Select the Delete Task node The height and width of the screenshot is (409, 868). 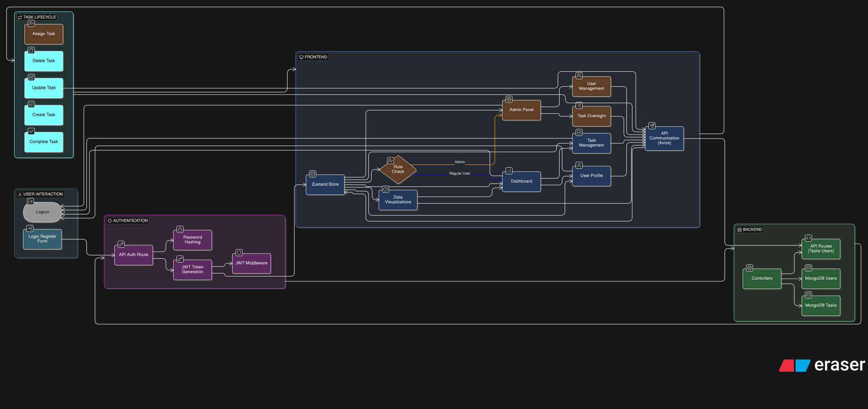44,61
